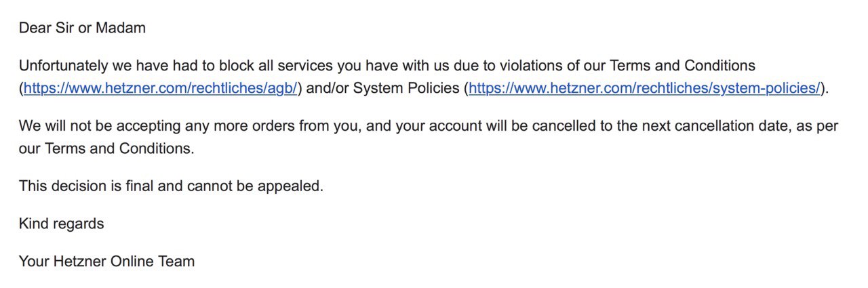
Task: Click the 'System Policies' text before its link
Action: coord(406,88)
